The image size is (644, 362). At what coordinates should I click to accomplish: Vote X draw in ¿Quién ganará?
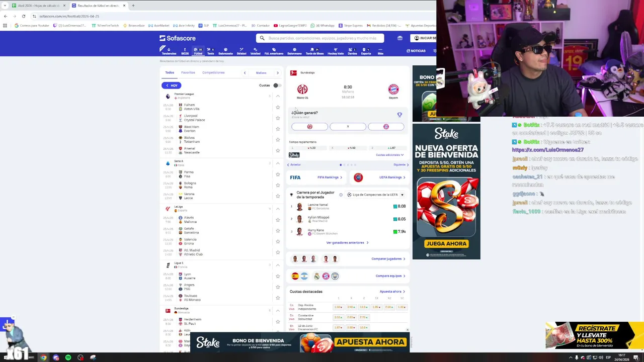tap(348, 127)
